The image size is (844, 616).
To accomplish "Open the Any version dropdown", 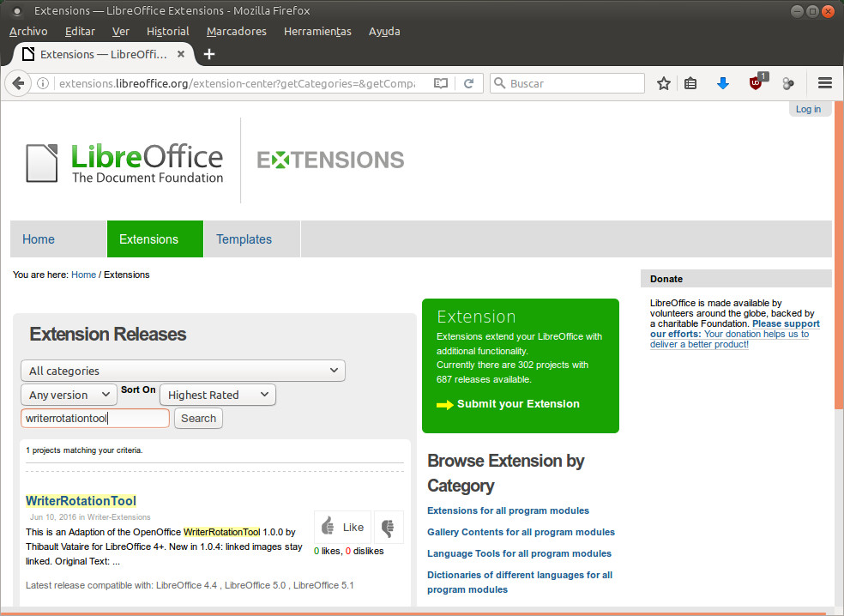I will pos(69,395).
